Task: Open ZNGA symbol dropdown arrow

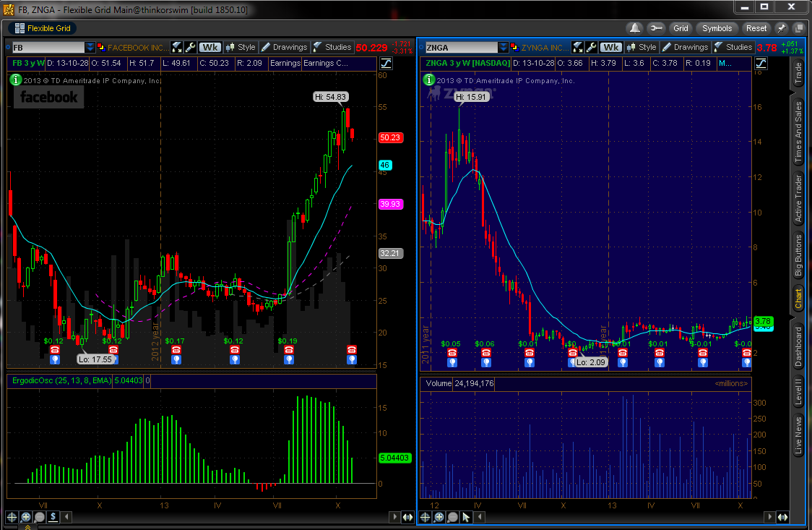Action: [504, 48]
